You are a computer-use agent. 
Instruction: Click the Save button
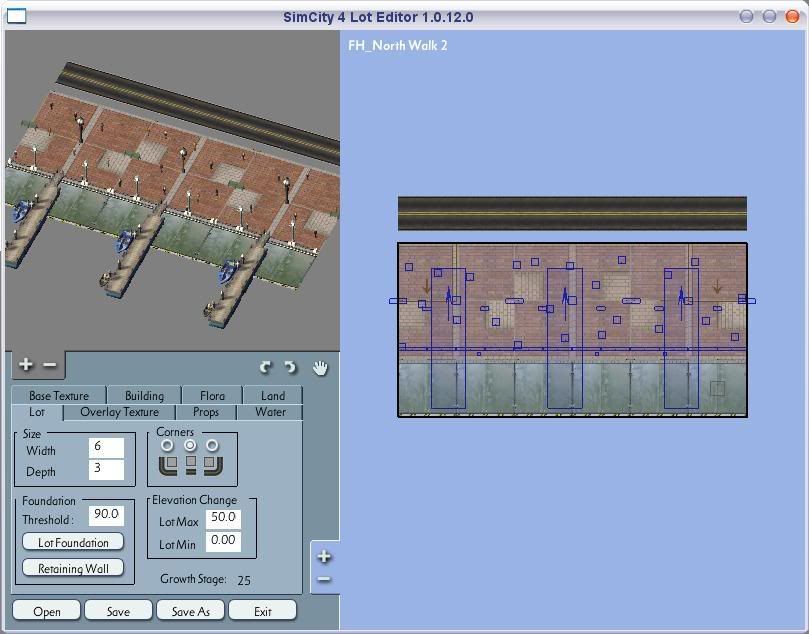point(118,611)
